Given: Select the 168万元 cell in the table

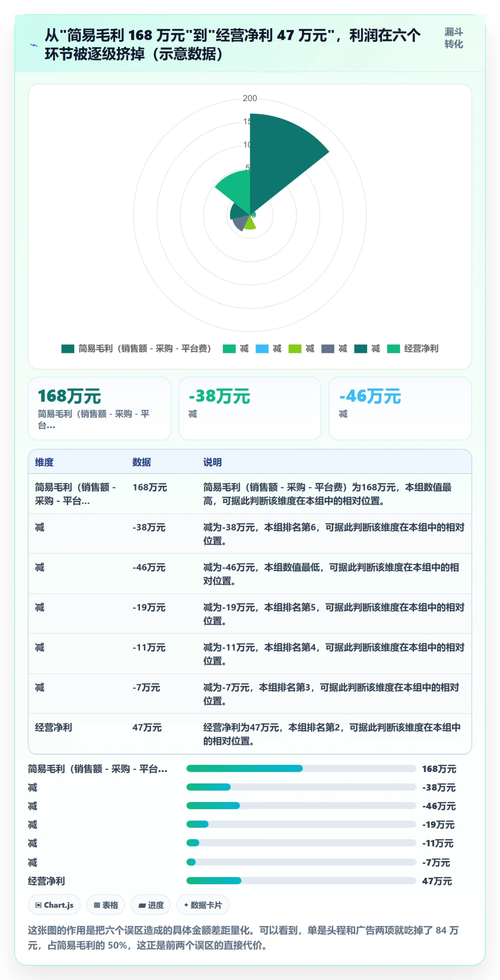Looking at the screenshot, I should (x=150, y=488).
